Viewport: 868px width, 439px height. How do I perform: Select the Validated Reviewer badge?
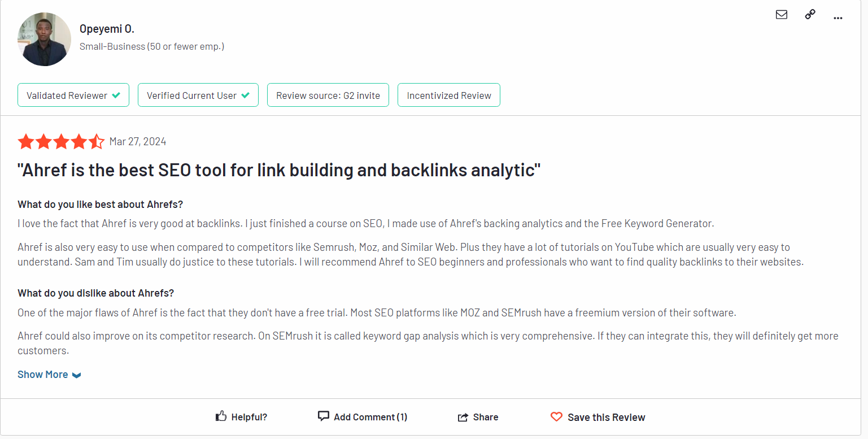pyautogui.click(x=73, y=95)
